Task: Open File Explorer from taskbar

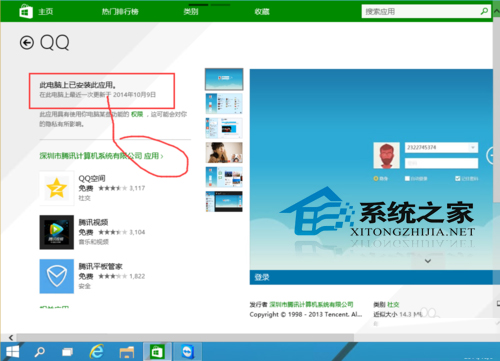Action: point(127,352)
